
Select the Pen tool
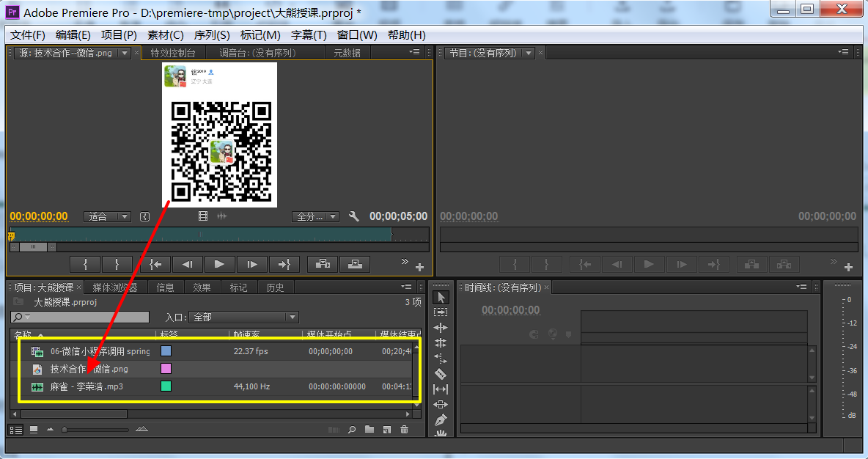point(441,420)
